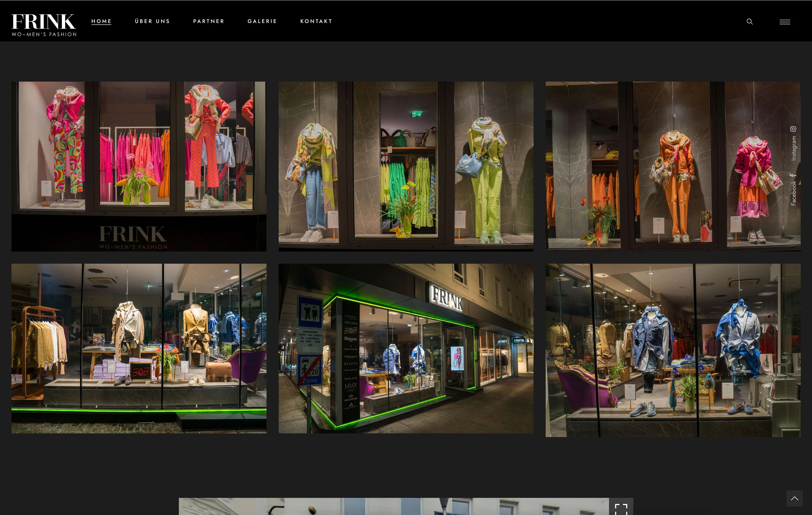Open the search magnifier icon
The image size is (812, 515).
[750, 21]
